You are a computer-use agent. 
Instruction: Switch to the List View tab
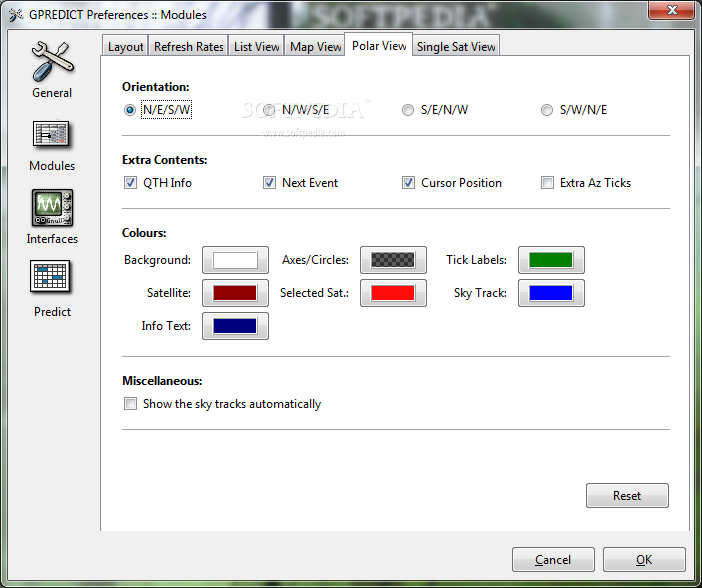pos(257,46)
